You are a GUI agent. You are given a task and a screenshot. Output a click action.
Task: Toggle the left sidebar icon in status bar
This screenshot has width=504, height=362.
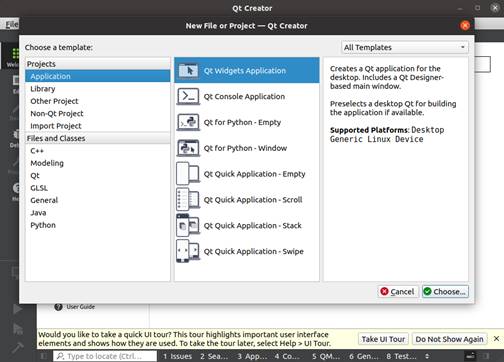44,356
